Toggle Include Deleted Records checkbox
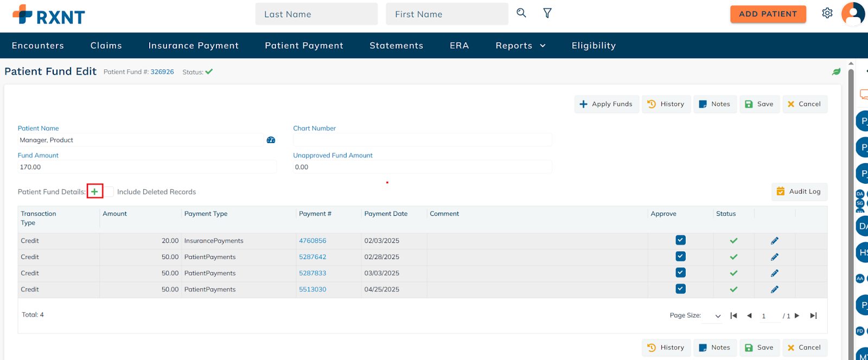Screen dimensions: 868x360 pos(110,191)
